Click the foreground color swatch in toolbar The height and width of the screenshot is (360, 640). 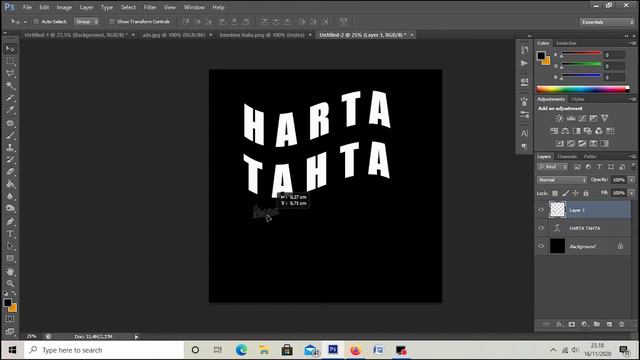click(7, 302)
